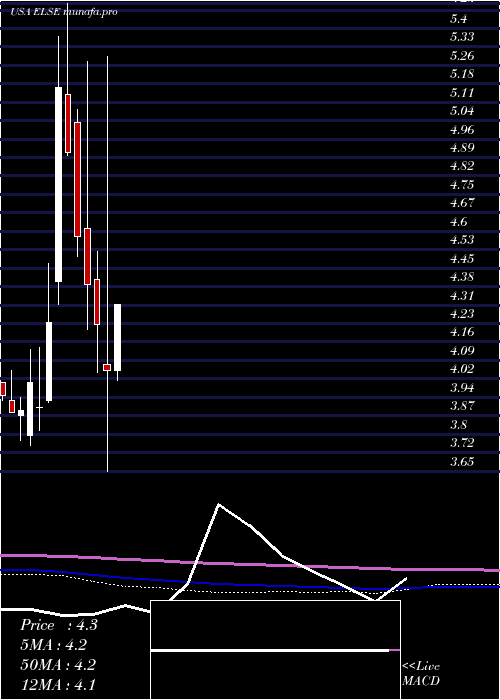Click the 12MA : 4.1 readout

point(58,684)
